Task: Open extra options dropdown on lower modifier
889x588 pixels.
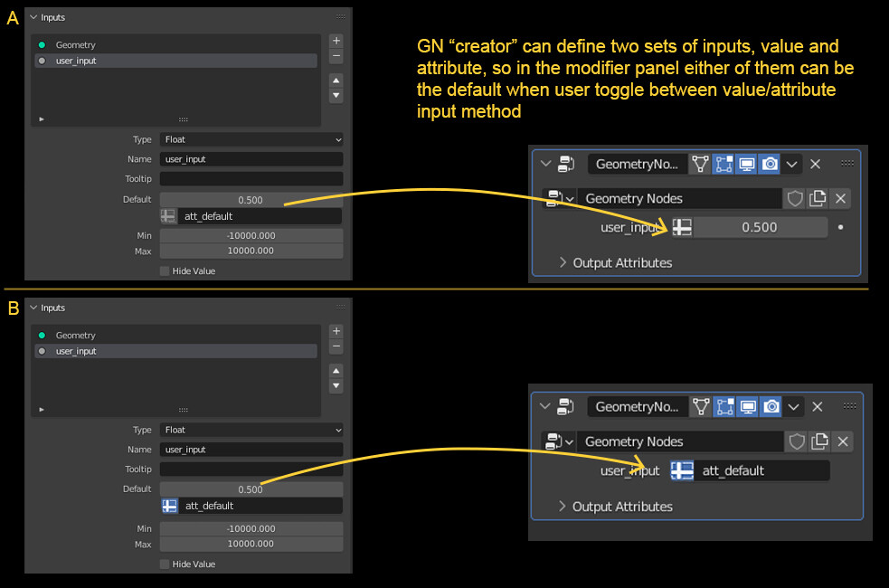Action: (x=793, y=407)
